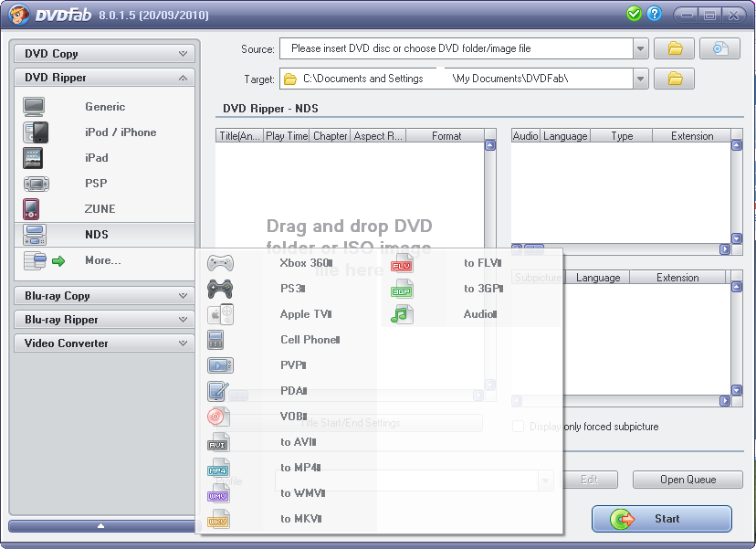Choose the Audio music note icon

point(402,314)
